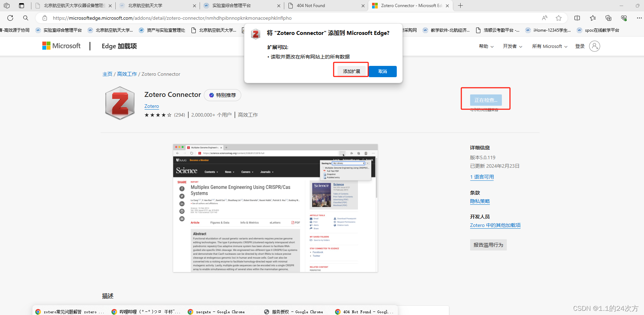Switch to the 北京航空航天大学 tab

[158, 6]
